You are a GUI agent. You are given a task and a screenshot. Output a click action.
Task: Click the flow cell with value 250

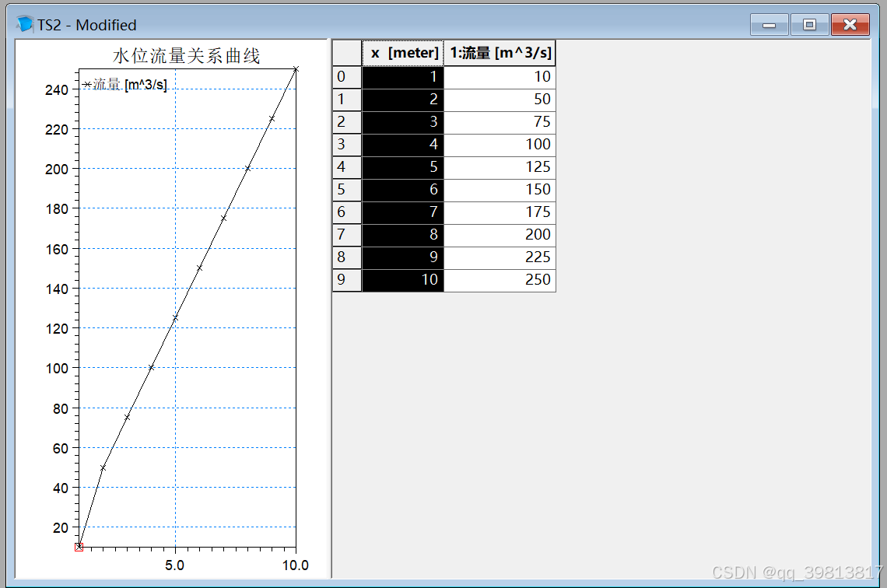coord(500,281)
